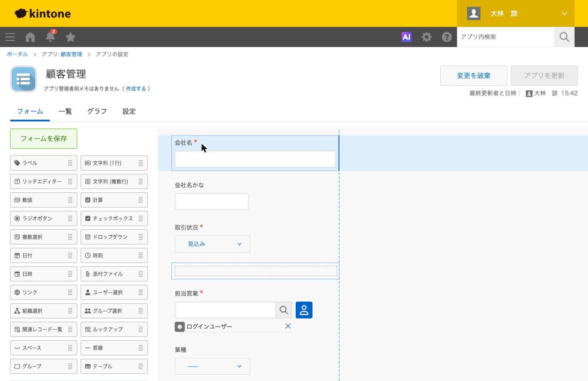Open the hamburger navigation menu

pyautogui.click(x=10, y=37)
